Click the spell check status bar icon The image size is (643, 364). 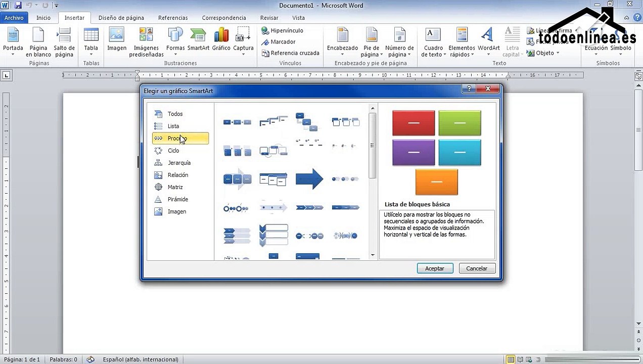coord(90,359)
